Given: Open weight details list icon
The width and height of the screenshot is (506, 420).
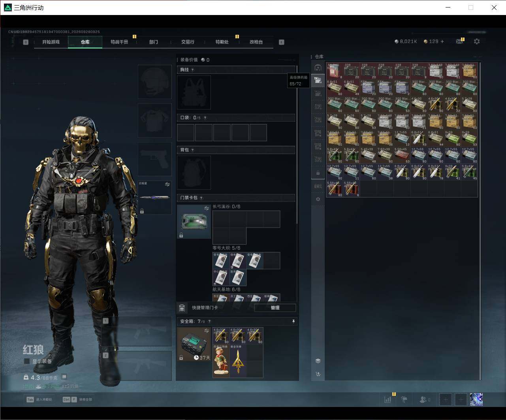Looking at the screenshot, I should pos(64,377).
